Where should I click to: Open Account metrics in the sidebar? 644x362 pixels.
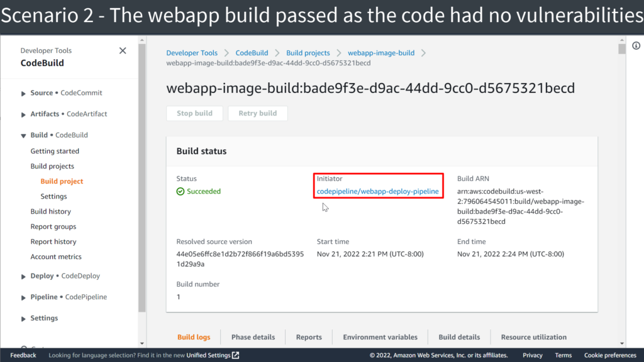click(x=56, y=256)
